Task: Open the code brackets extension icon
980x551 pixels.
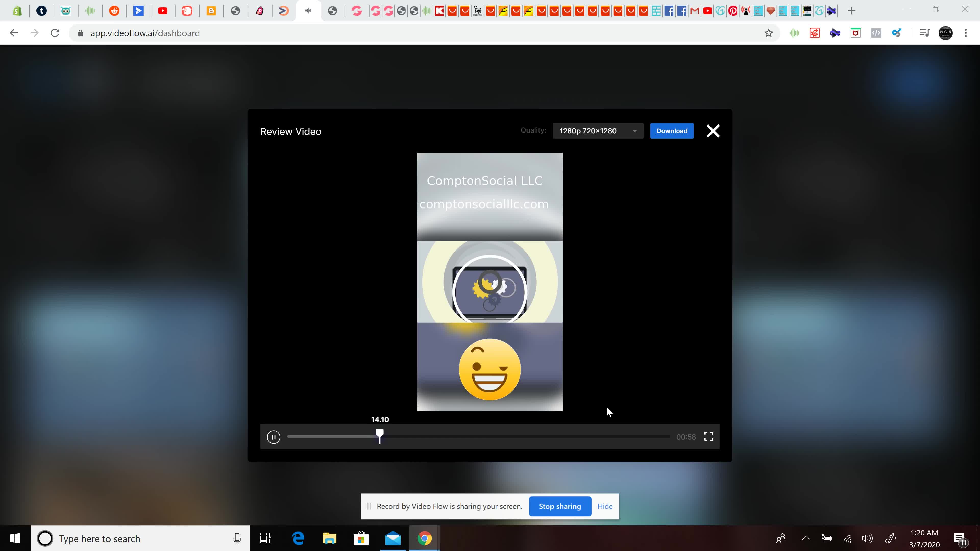Action: (x=876, y=33)
